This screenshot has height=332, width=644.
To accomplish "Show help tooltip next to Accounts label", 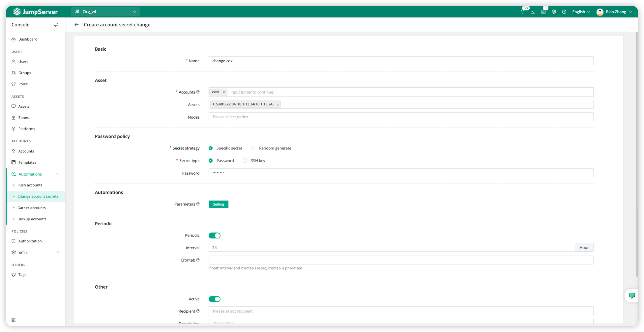I will (198, 92).
